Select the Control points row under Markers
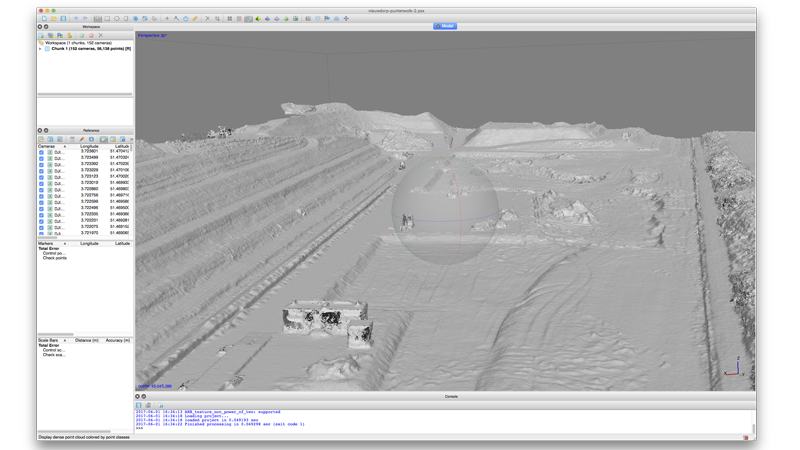The image size is (800, 450). (54, 253)
